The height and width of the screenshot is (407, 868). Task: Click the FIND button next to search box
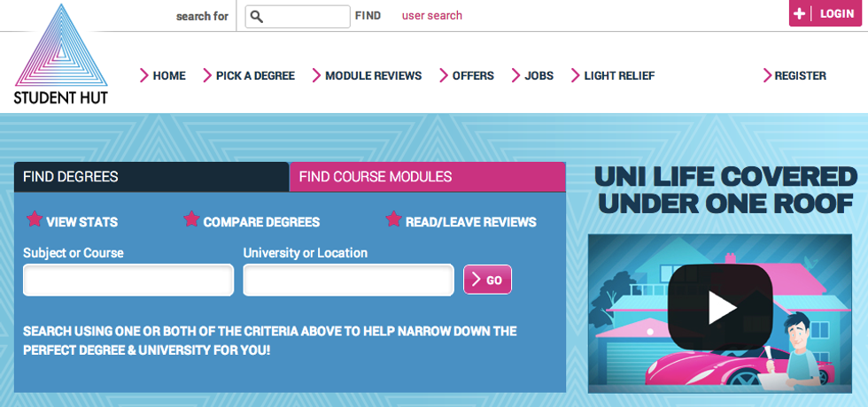pyautogui.click(x=368, y=16)
